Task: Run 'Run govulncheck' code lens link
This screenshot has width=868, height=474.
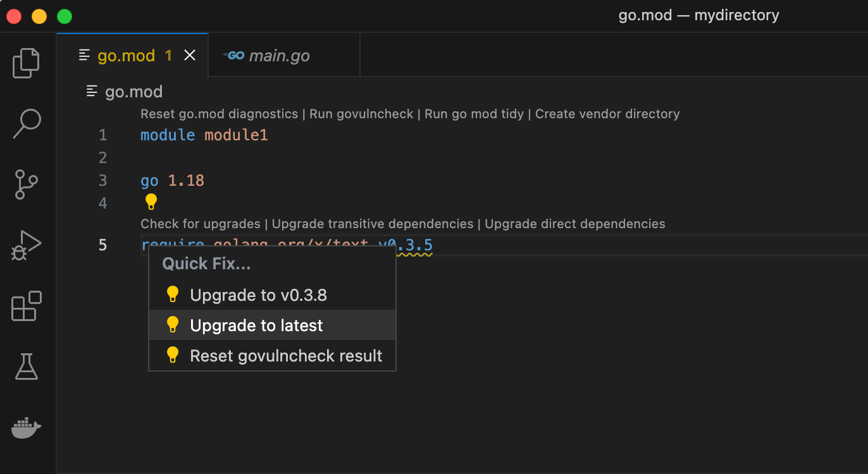Action: tap(361, 114)
